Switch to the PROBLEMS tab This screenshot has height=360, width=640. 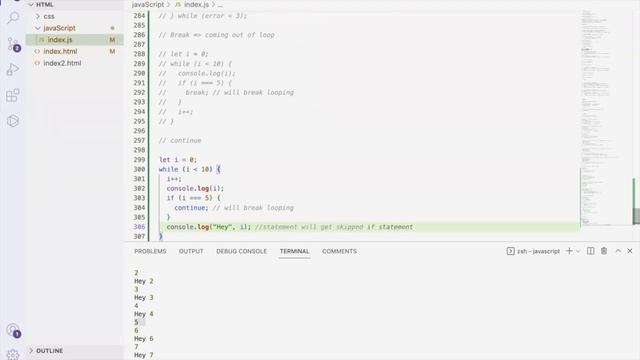click(x=150, y=251)
